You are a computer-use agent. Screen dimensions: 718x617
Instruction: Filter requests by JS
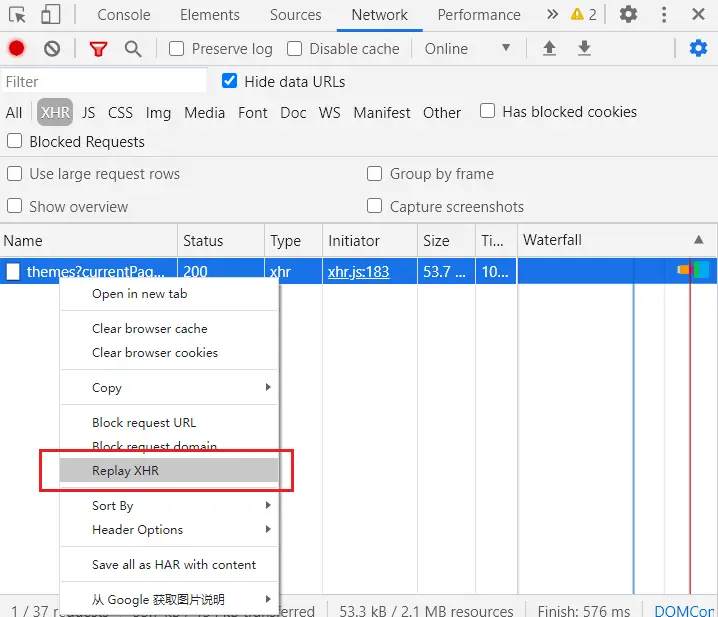click(x=88, y=113)
